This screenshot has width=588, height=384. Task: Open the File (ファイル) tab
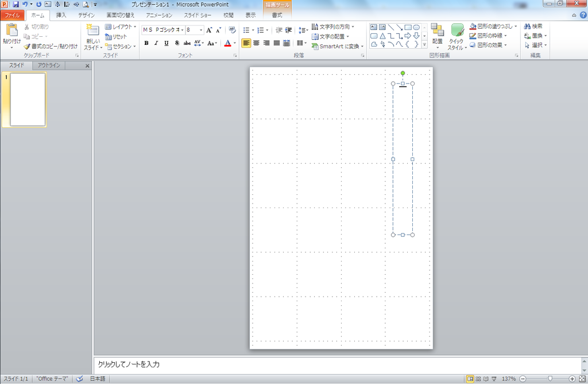click(x=13, y=16)
